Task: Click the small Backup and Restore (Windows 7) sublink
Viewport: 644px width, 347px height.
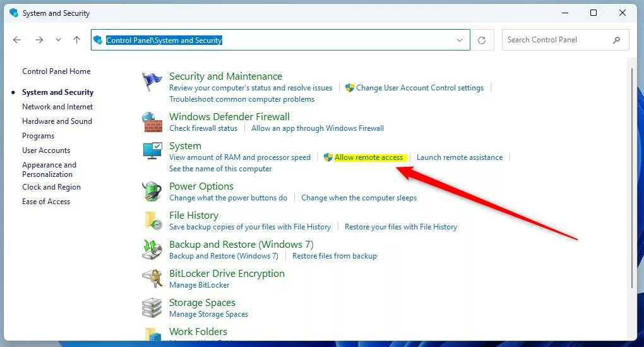Action: pos(224,256)
